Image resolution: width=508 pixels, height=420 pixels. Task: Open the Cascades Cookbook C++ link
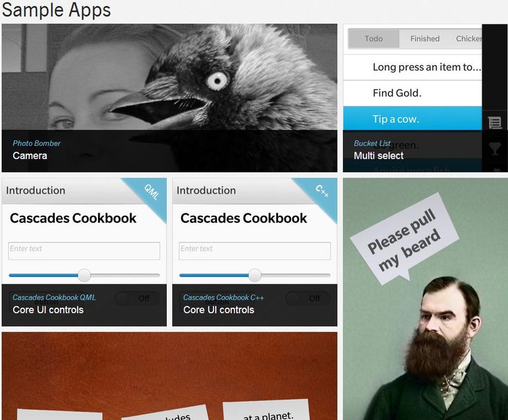coord(224,298)
